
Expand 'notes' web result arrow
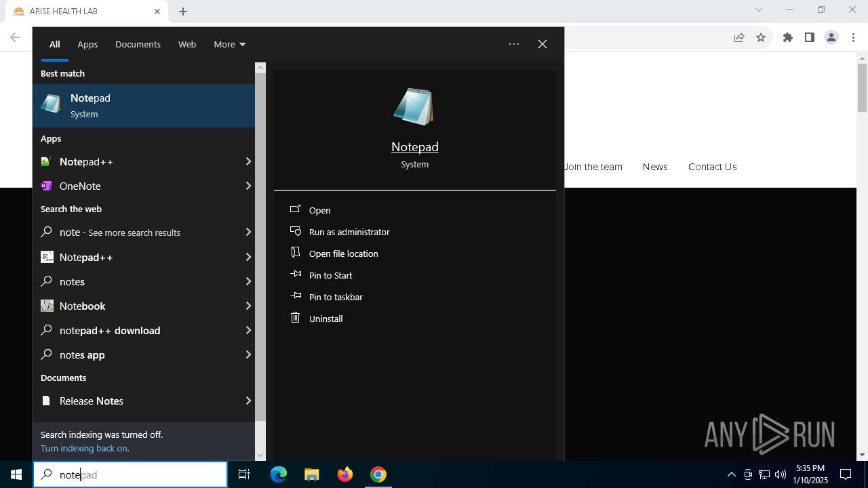tap(248, 281)
